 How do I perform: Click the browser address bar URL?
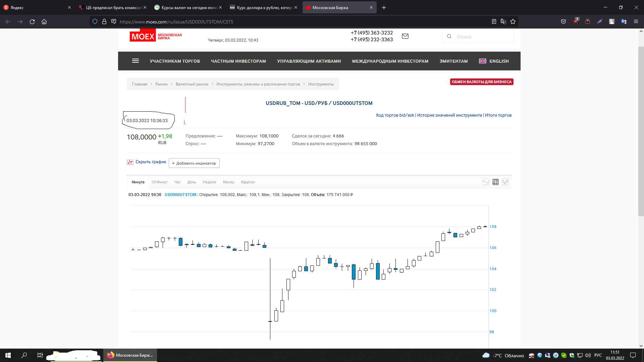pos(176,21)
